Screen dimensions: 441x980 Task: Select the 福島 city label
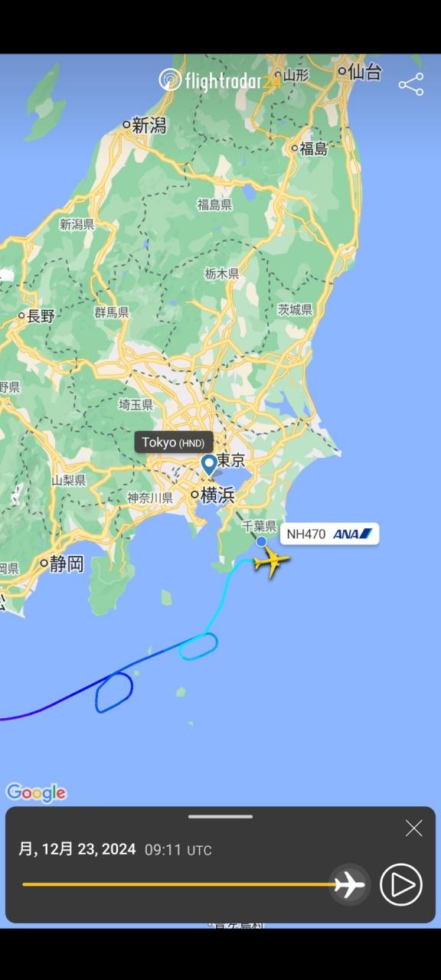click(314, 149)
